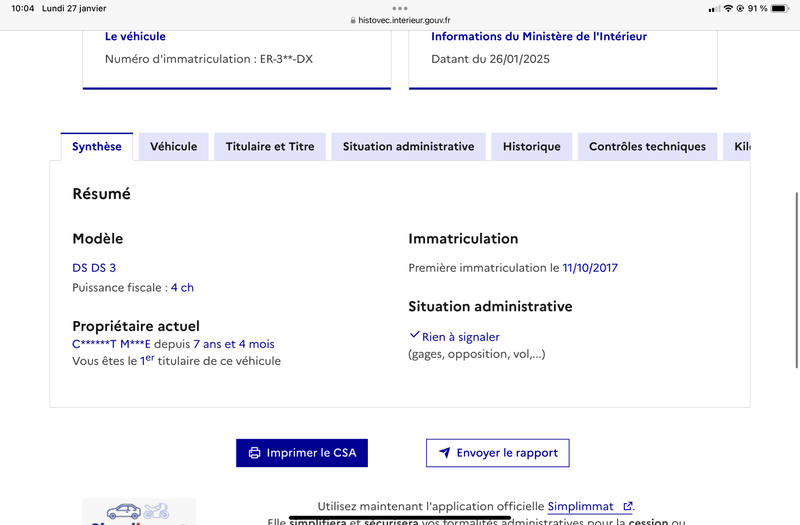The width and height of the screenshot is (800, 525).
Task: Click the checkmark icon next to Rien à signaler
Action: tap(414, 335)
